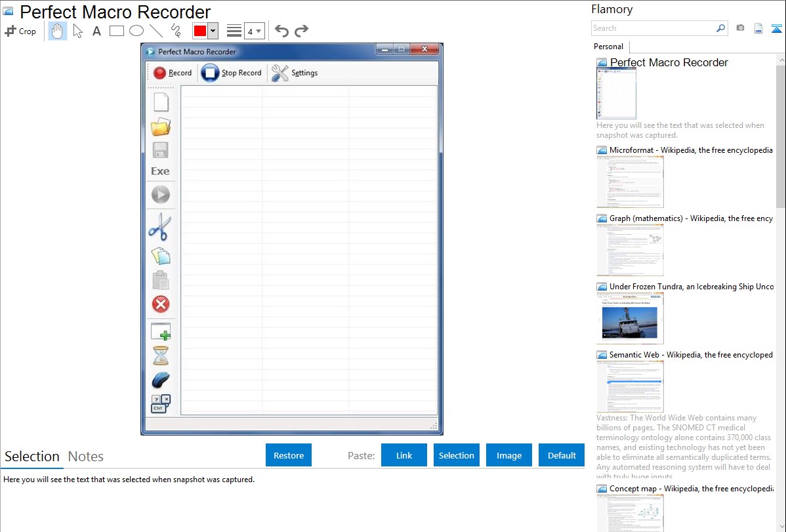Viewport: 786px width, 532px height.
Task: Activate the hand pan tool
Action: (57, 31)
